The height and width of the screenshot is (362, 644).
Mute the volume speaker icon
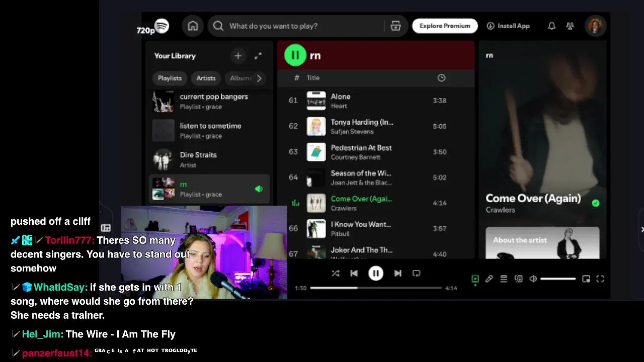tap(533, 279)
